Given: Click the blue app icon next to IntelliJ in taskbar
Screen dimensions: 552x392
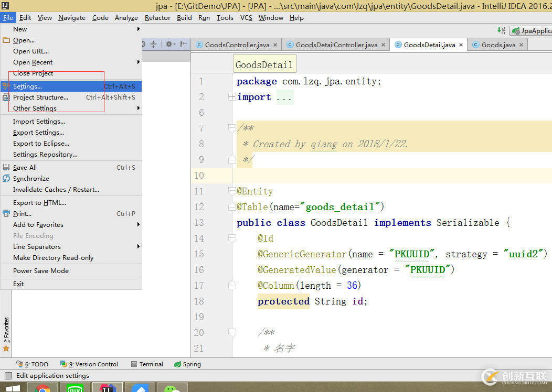Looking at the screenshot, I should [x=140, y=387].
